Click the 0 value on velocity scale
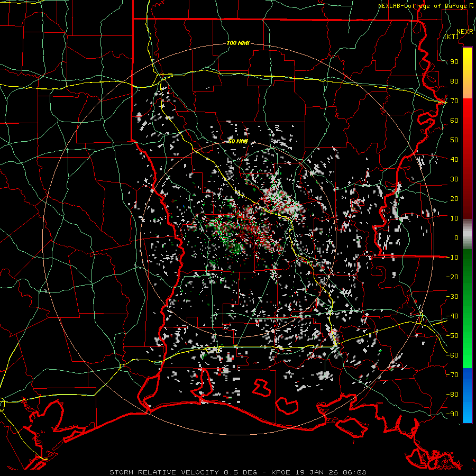This screenshot has height=476, width=476. tap(456, 237)
